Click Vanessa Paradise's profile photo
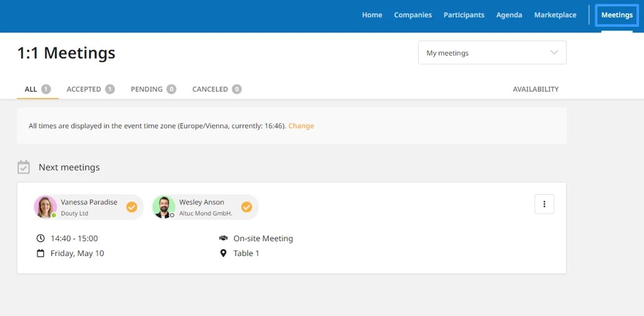 click(45, 207)
